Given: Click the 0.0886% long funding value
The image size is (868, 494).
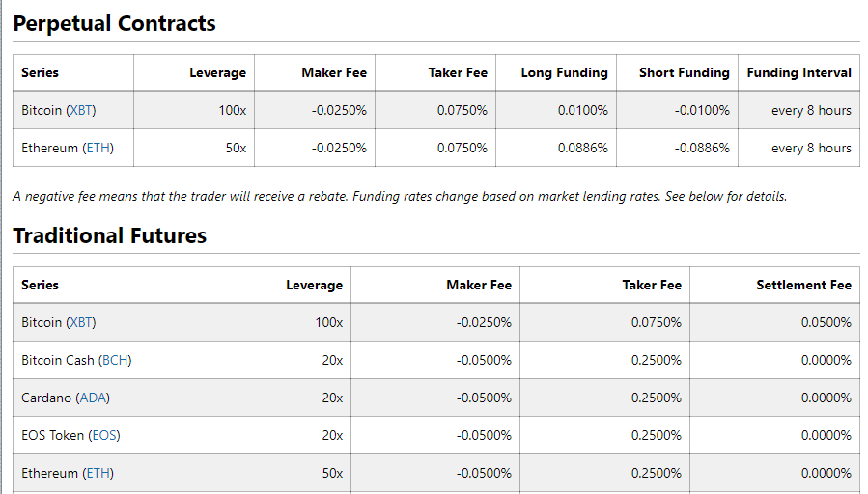Looking at the screenshot, I should coord(582,149).
